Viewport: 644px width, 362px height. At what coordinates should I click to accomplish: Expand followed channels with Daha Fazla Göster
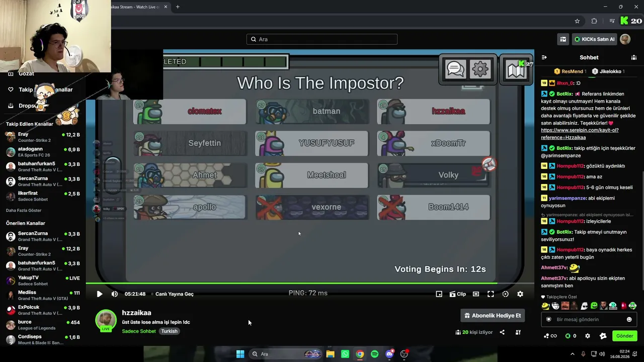[24, 210]
